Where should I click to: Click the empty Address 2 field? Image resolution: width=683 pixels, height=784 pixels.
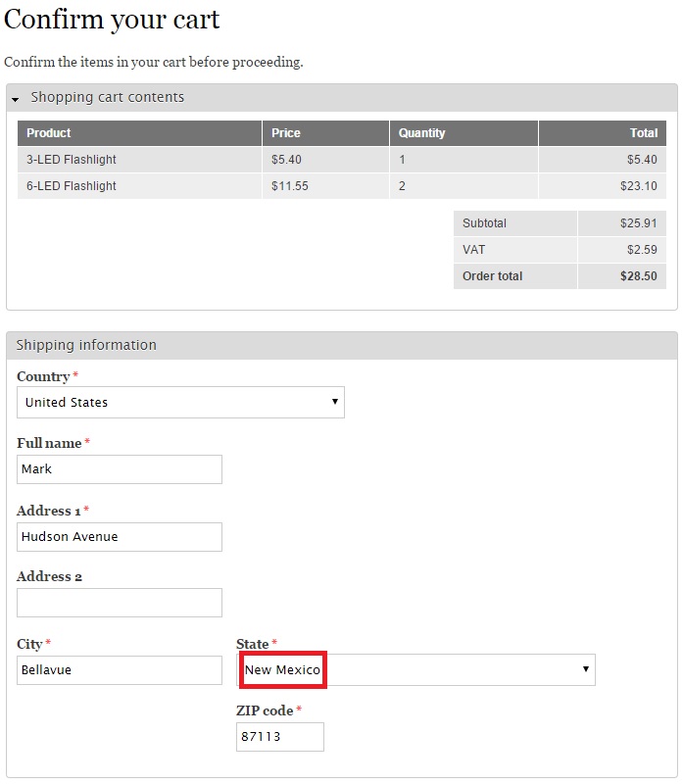click(x=119, y=602)
